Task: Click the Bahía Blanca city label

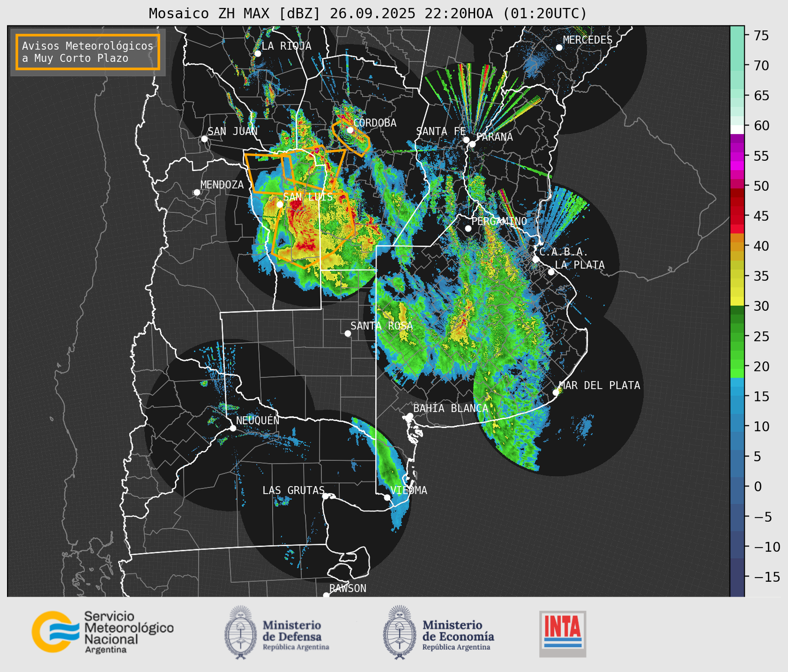Action: [x=450, y=408]
